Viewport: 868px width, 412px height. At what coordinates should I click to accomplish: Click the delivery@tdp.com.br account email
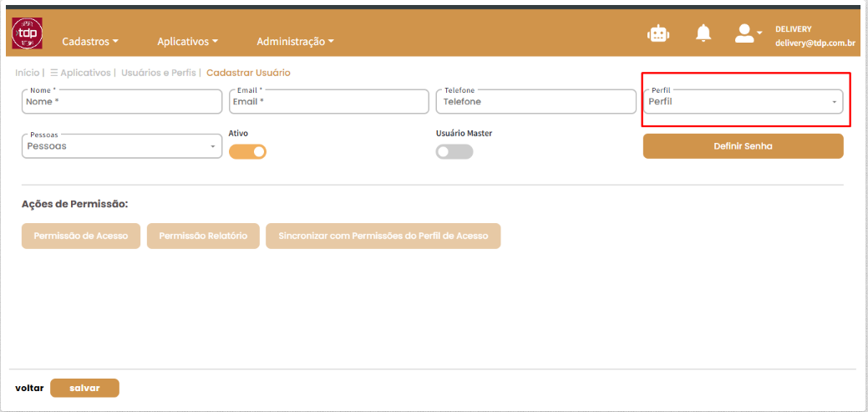815,43
